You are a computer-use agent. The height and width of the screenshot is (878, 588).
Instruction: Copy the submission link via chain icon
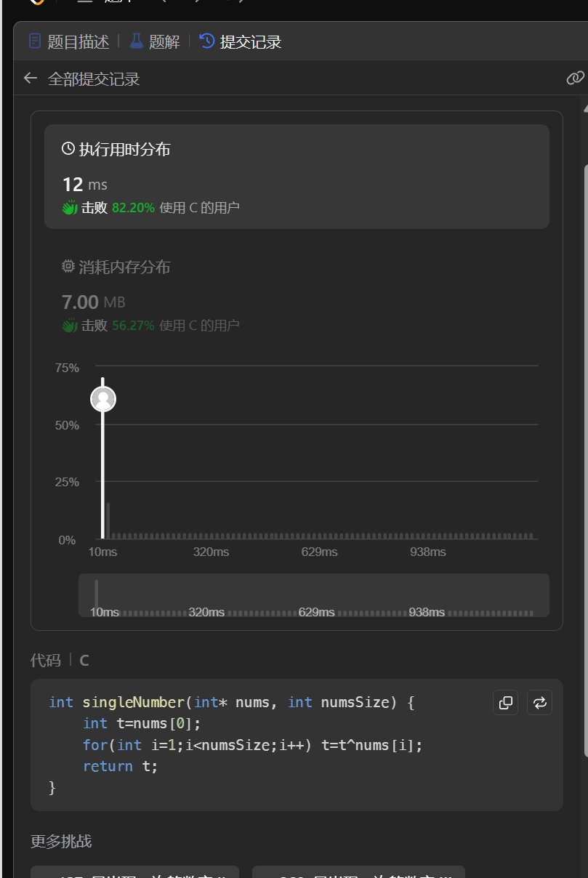(575, 78)
